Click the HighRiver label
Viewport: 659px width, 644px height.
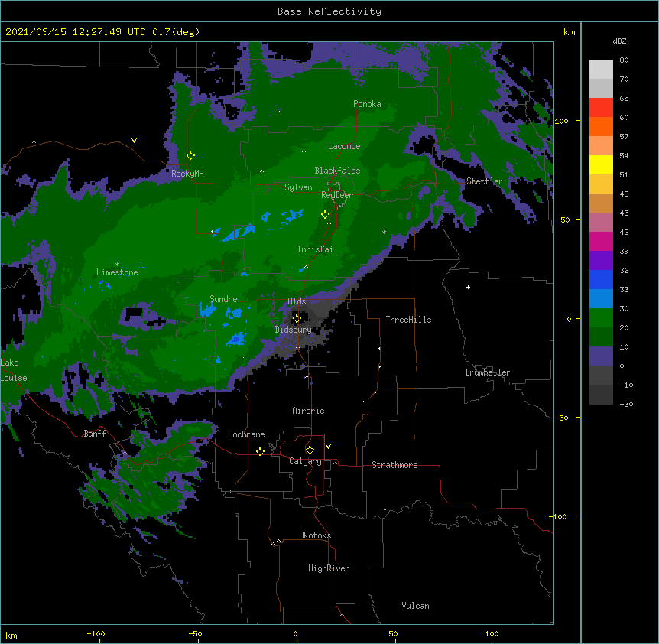tap(329, 568)
